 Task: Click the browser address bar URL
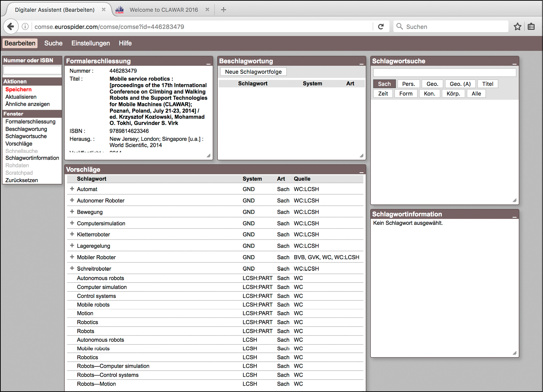click(x=109, y=27)
